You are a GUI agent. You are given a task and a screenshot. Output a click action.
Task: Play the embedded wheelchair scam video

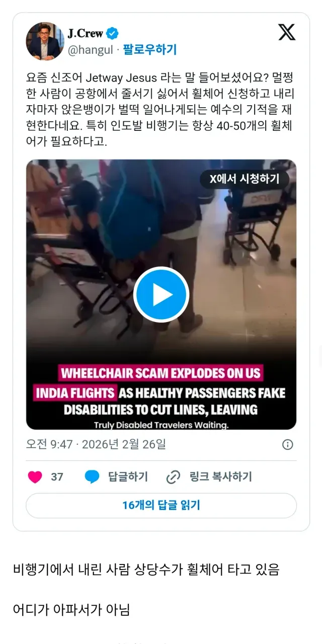tap(161, 294)
